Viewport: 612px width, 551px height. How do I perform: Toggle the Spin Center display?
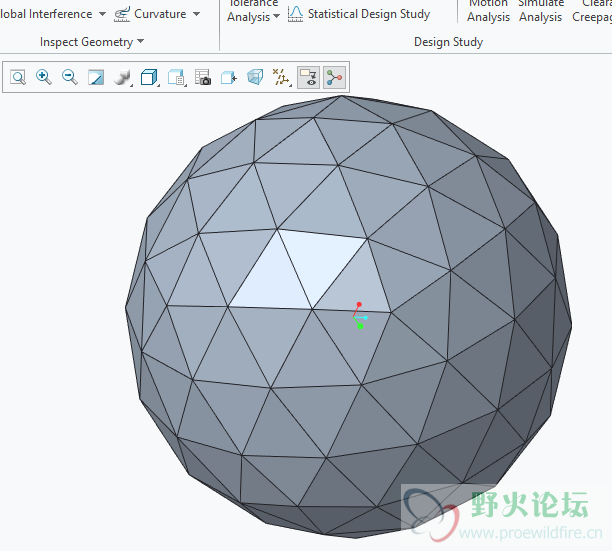tap(334, 77)
